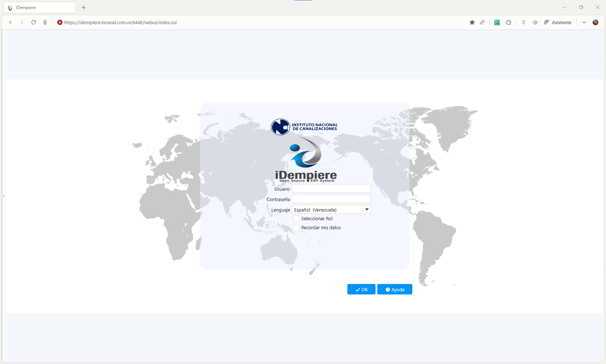Viewport: 606px width, 364px height.
Task: Enable the Seleccionar Rol checkbox
Action: (297, 219)
